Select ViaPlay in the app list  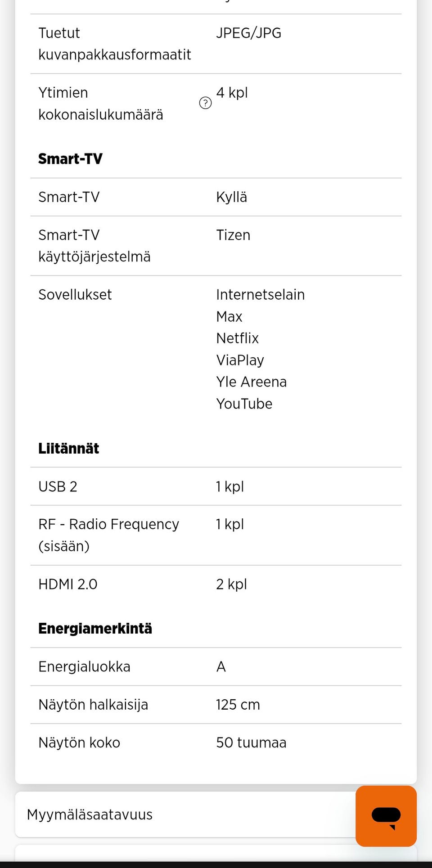pyautogui.click(x=240, y=360)
